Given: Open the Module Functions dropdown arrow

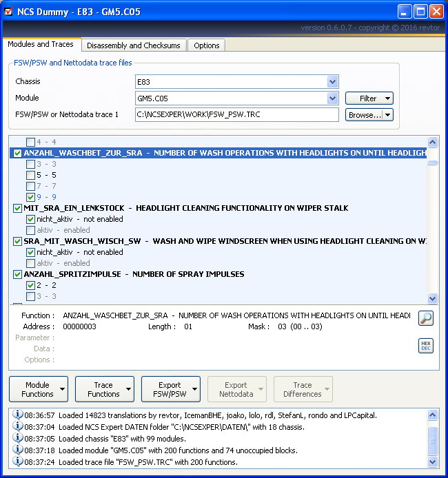Looking at the screenshot, I should tap(62, 389).
